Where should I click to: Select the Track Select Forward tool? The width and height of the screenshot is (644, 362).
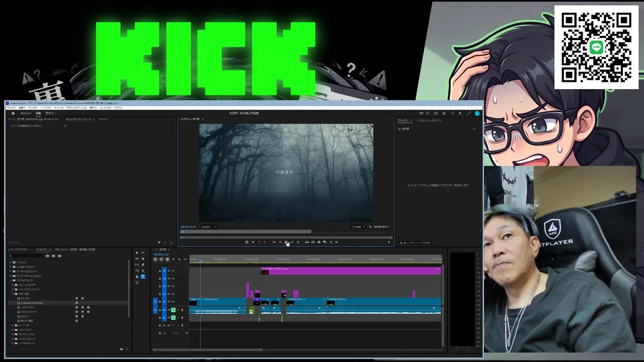(143, 253)
